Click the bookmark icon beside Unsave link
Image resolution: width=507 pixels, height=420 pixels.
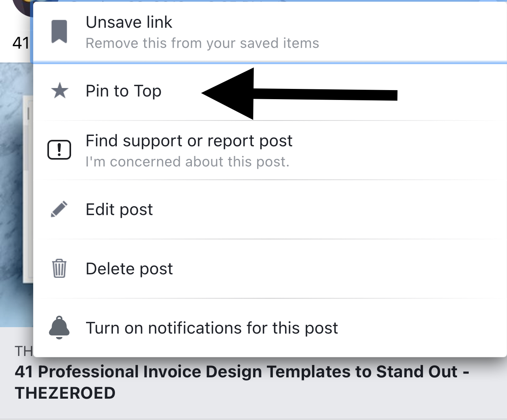click(x=59, y=32)
